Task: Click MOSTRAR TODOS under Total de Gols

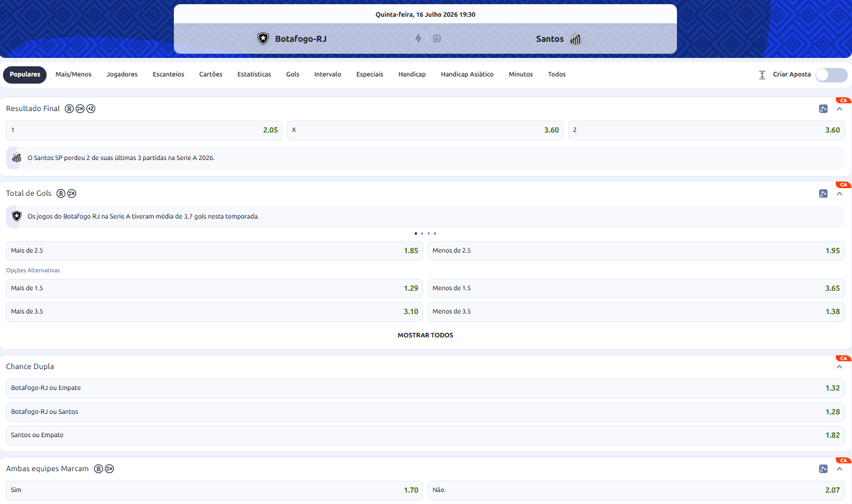Action: pos(425,336)
